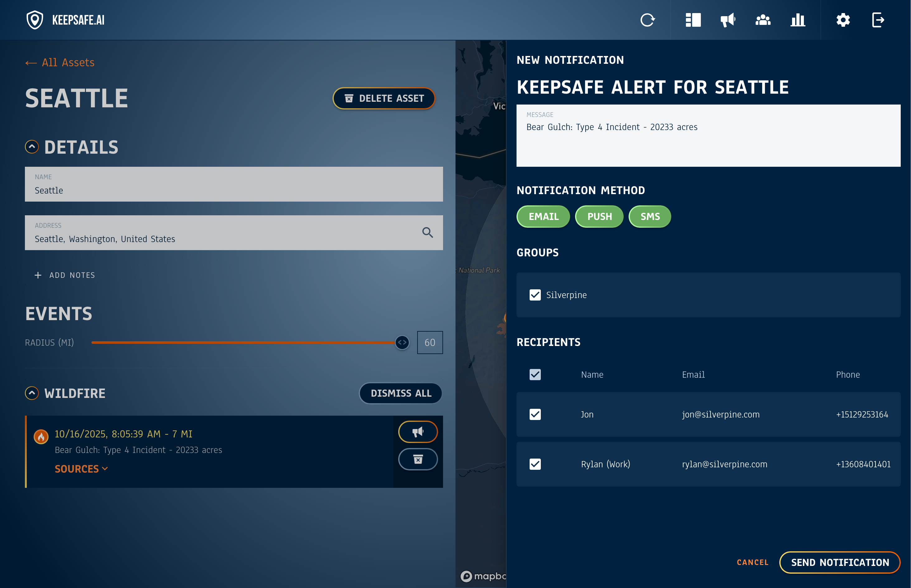Click the refresh icon in header
The image size is (911, 588).
click(647, 20)
